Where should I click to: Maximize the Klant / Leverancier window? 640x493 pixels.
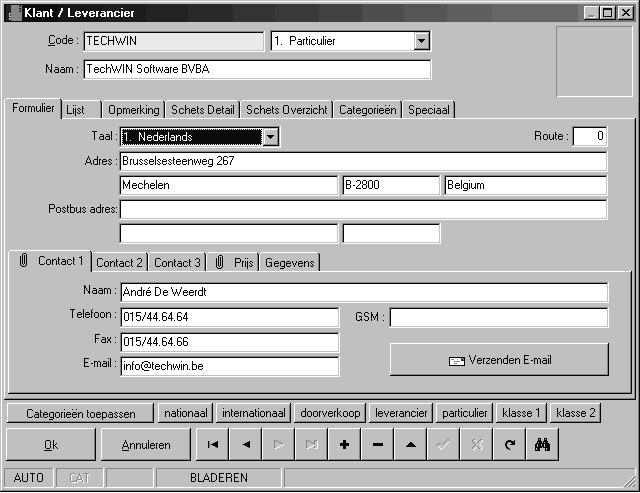(607, 13)
